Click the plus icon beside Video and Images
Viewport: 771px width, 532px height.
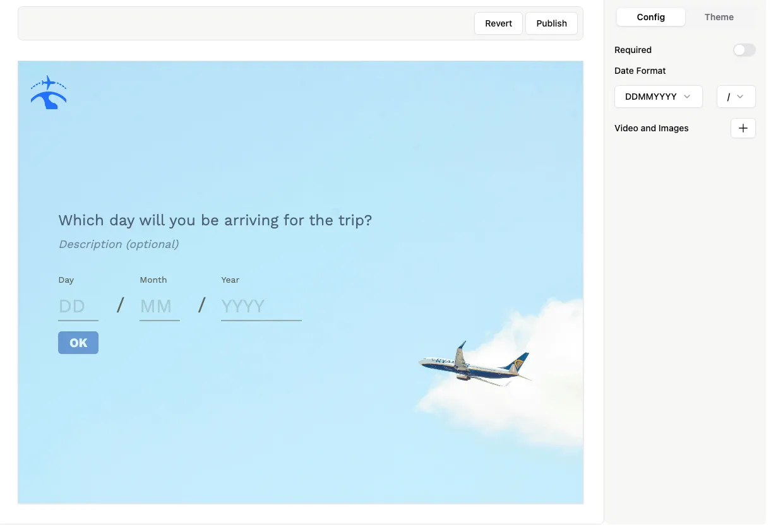click(743, 128)
